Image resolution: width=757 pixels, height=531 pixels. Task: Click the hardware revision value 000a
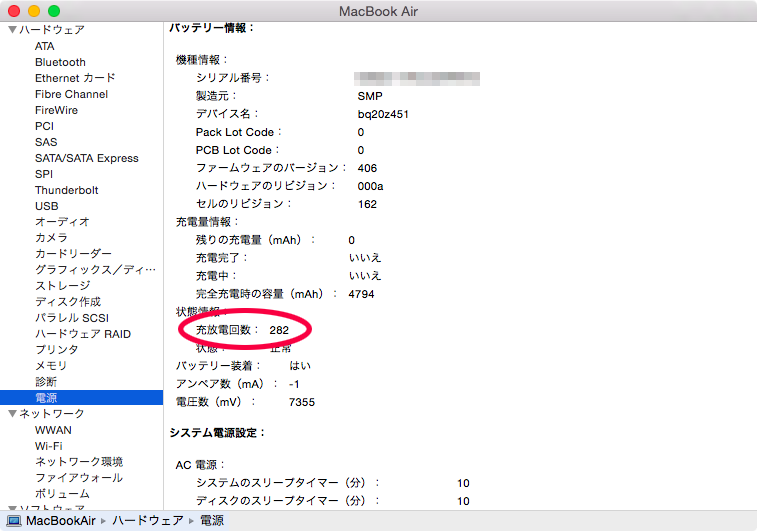point(370,186)
